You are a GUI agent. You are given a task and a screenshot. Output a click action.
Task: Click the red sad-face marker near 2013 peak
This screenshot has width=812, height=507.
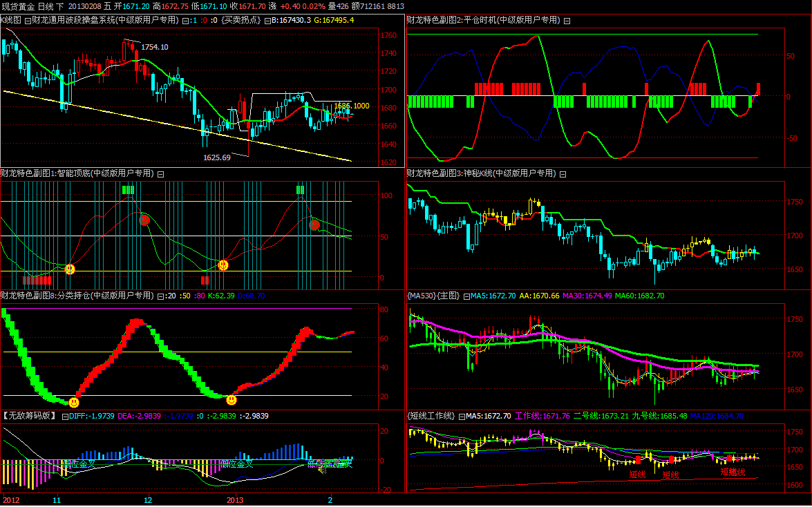tap(314, 224)
